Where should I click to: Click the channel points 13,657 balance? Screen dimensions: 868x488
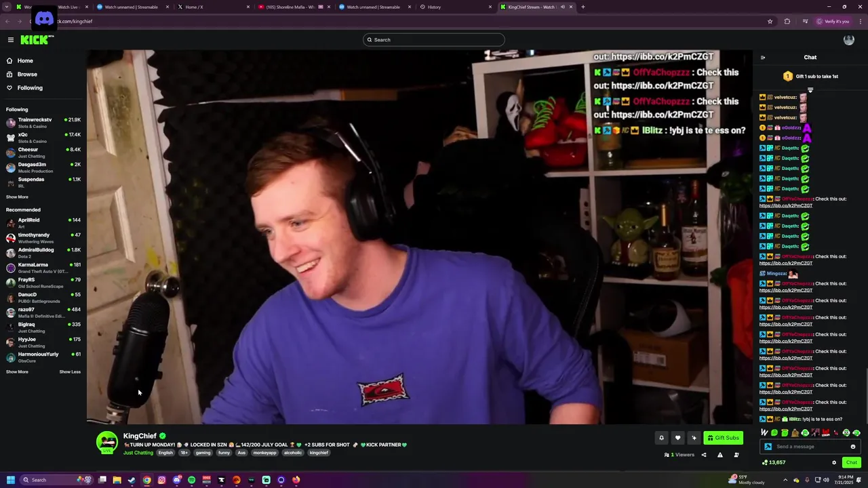tap(774, 462)
